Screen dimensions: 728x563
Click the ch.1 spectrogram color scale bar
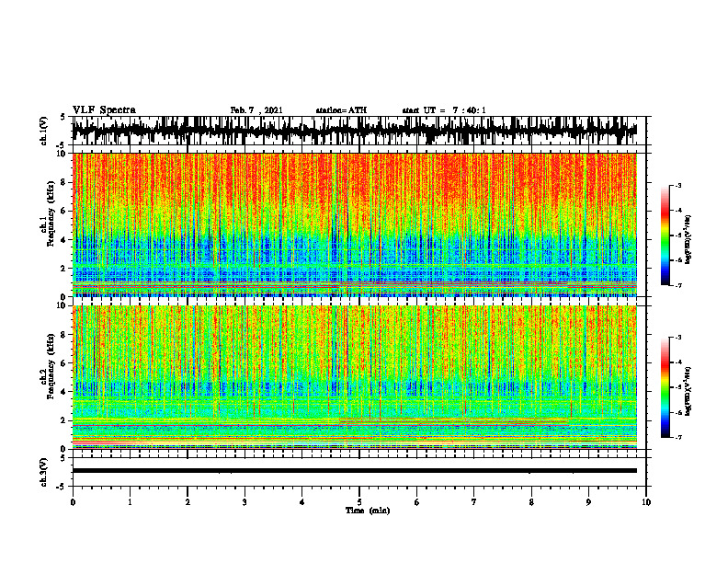(x=665, y=236)
